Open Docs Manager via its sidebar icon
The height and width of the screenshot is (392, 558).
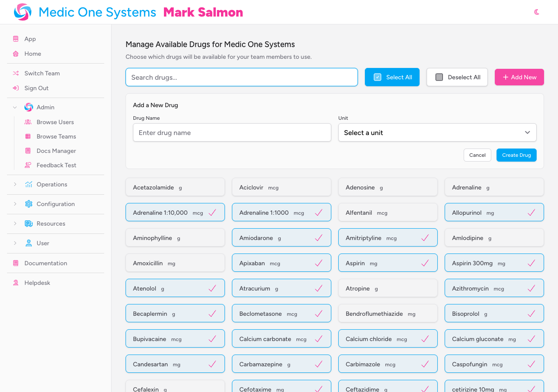[28, 151]
